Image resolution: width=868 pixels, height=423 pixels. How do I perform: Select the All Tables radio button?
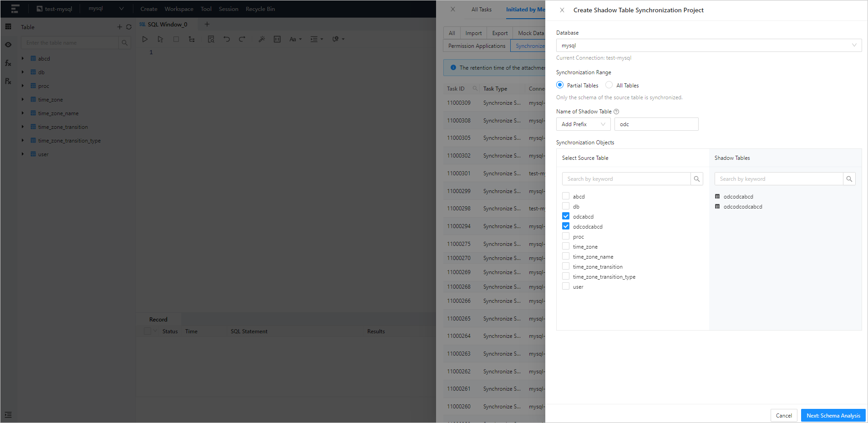click(x=609, y=85)
